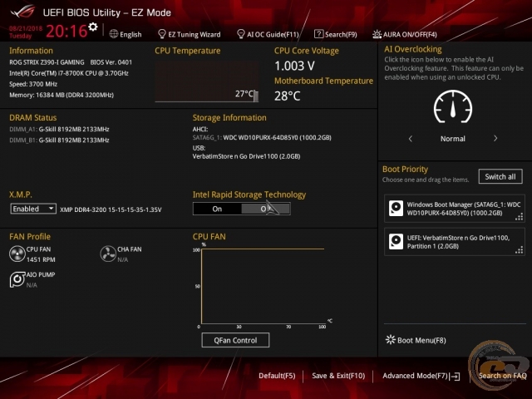Click DIMM_A1 G-Skill 8192MB entry
Screen dimensions: 532x399
[x=59, y=129]
